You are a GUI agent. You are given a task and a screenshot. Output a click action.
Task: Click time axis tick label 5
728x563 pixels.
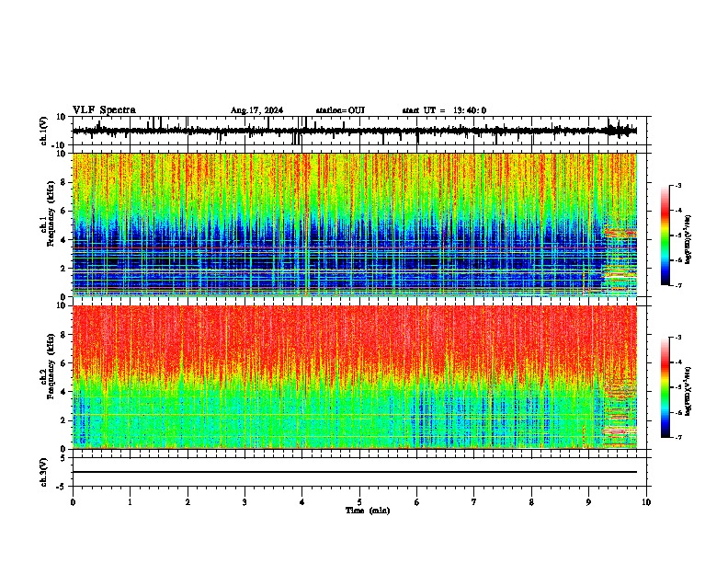(x=359, y=502)
